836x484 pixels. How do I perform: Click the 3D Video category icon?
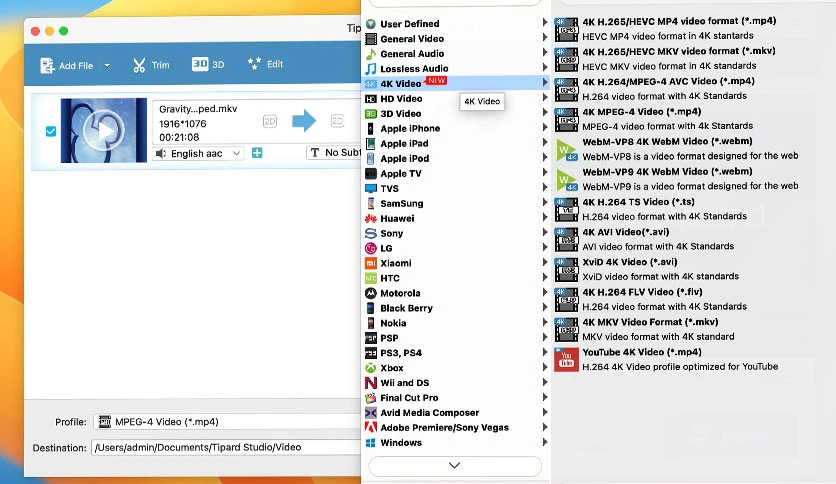pyautogui.click(x=371, y=114)
